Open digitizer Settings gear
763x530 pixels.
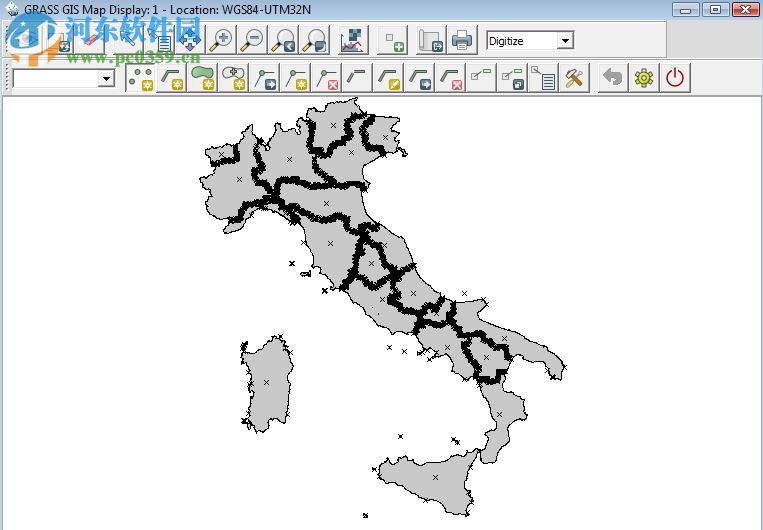coord(644,78)
